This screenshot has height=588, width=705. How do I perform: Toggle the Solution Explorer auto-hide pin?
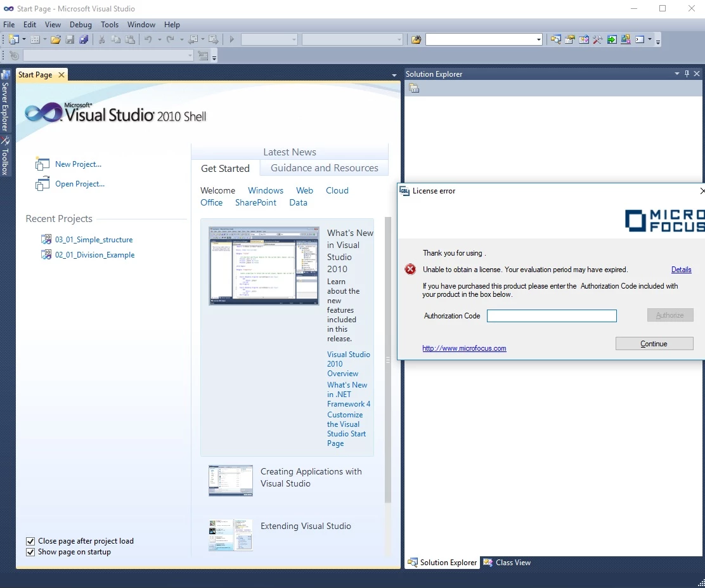pos(687,74)
